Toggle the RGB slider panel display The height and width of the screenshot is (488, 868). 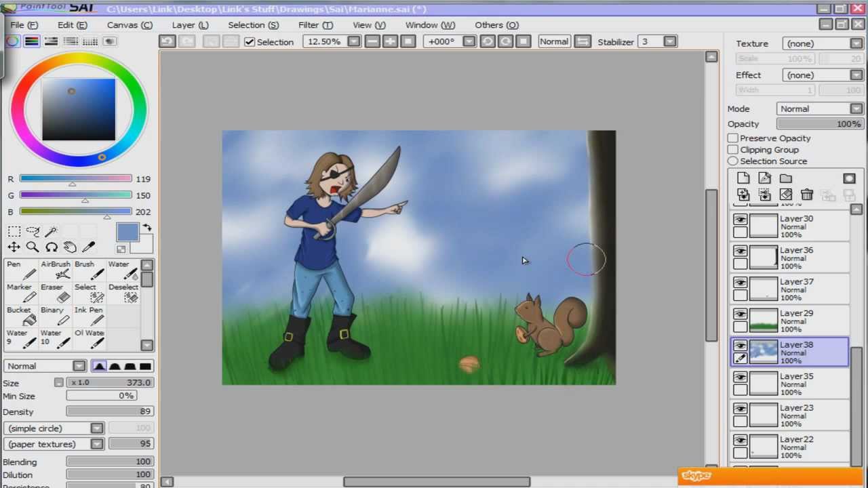tap(32, 41)
